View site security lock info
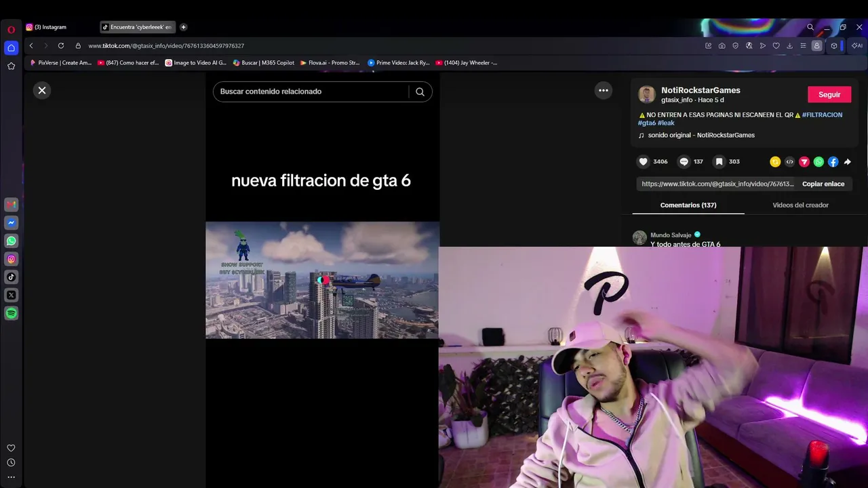The height and width of the screenshot is (488, 868). coord(78,45)
